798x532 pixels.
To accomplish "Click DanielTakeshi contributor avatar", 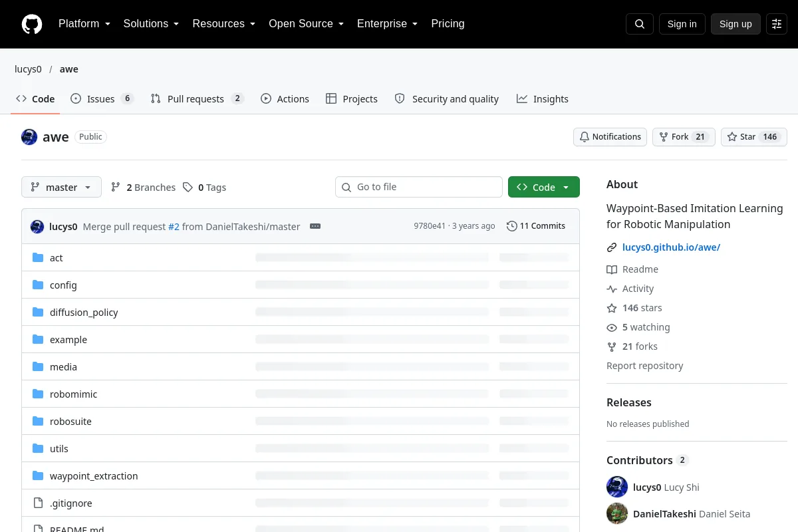I will pyautogui.click(x=617, y=513).
